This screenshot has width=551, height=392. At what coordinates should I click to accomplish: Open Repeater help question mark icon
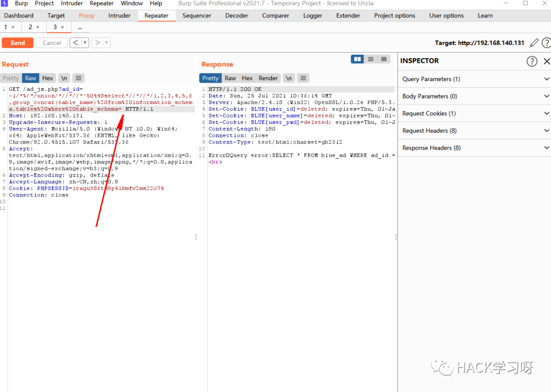[x=546, y=43]
